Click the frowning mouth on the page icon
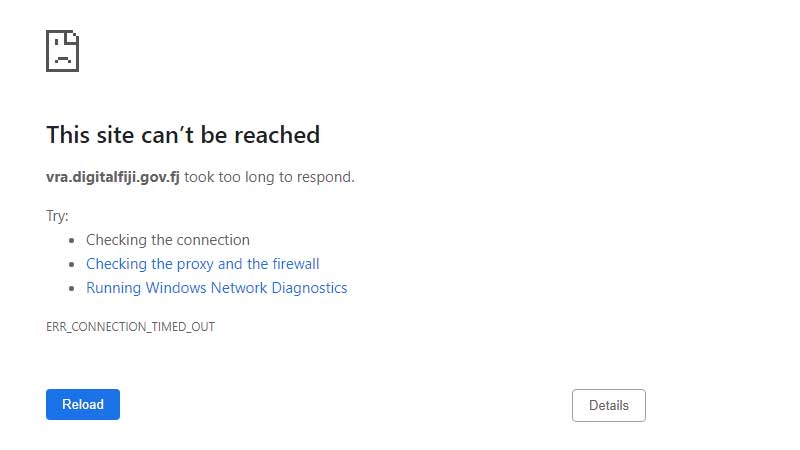This screenshot has width=800, height=450. (61, 59)
